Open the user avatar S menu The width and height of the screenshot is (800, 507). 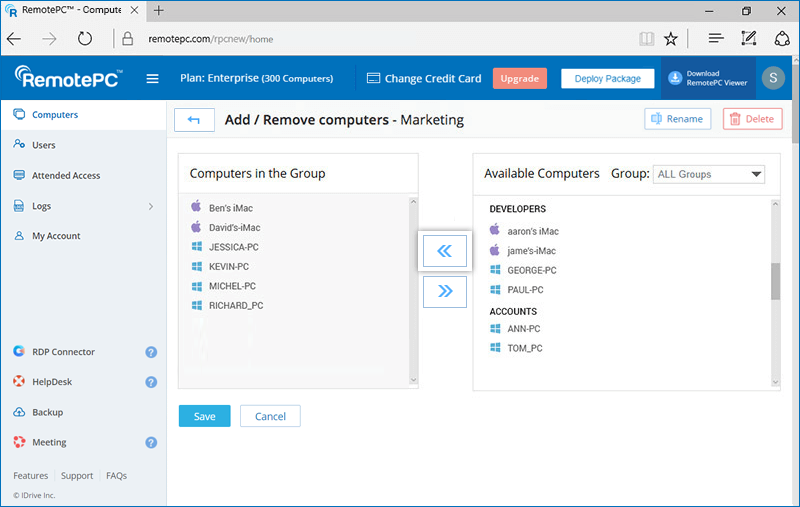(x=773, y=78)
